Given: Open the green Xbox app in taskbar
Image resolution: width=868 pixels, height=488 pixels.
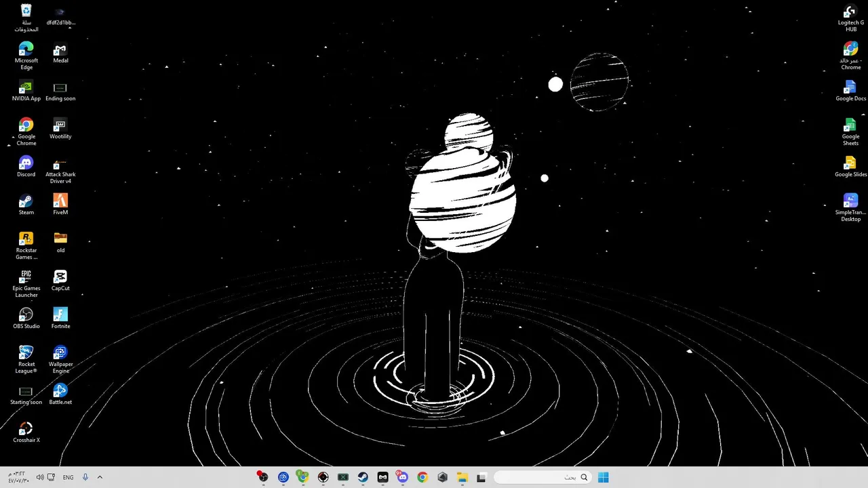Looking at the screenshot, I should [342, 477].
